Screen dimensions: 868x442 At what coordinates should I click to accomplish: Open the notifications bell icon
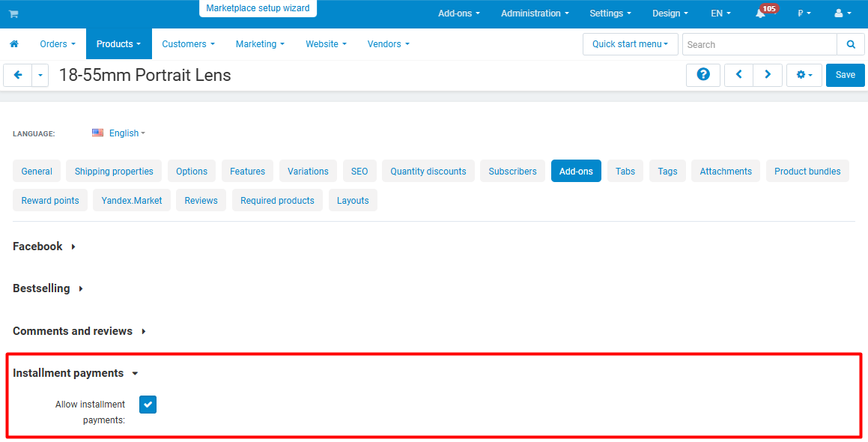pos(761,13)
